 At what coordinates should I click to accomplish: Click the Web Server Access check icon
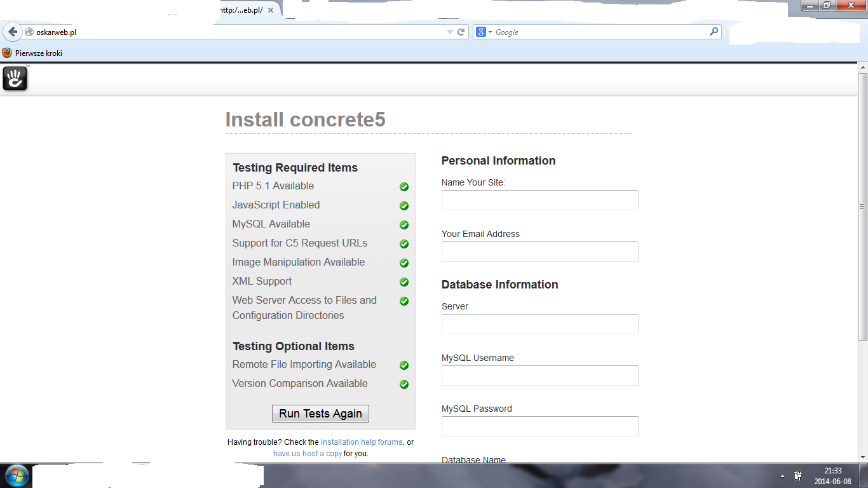coord(404,301)
